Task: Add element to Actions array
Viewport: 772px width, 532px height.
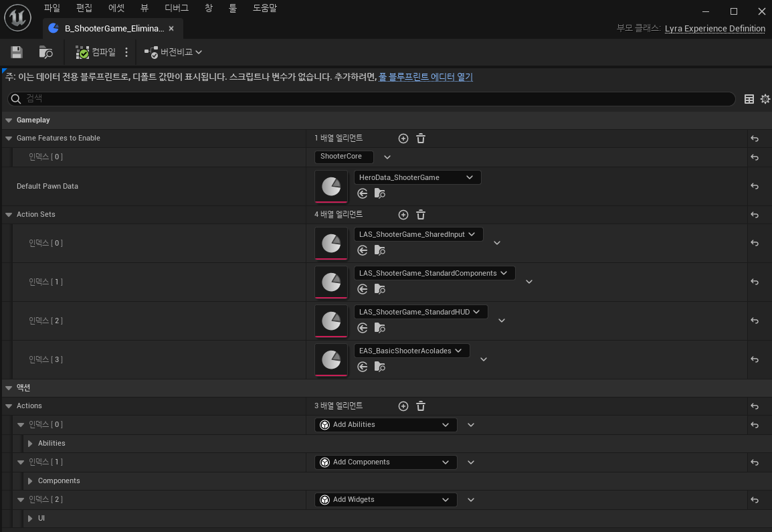Action: 403,406
